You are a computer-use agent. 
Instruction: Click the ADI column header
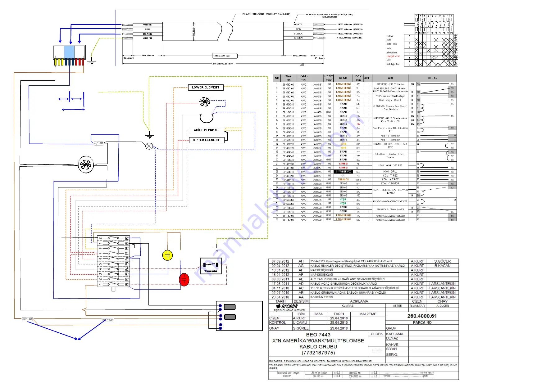click(x=390, y=78)
